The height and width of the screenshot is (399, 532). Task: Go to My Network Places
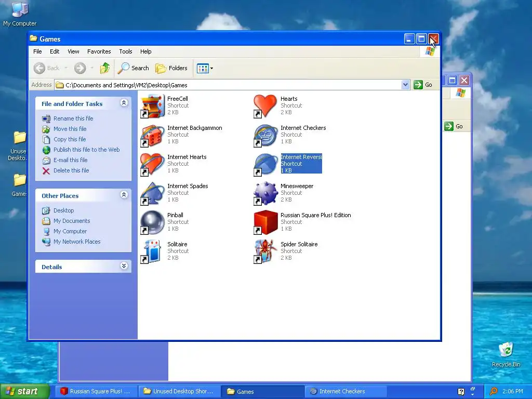(77, 242)
